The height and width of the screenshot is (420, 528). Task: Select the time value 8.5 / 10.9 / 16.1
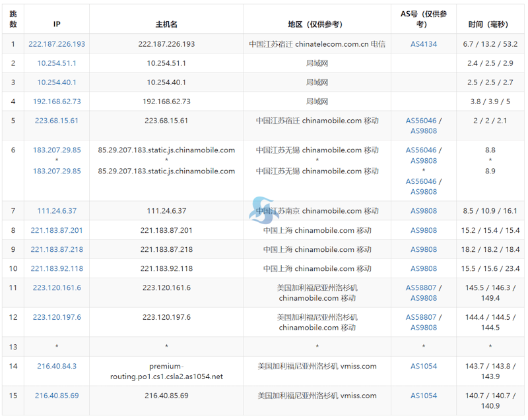pos(490,211)
